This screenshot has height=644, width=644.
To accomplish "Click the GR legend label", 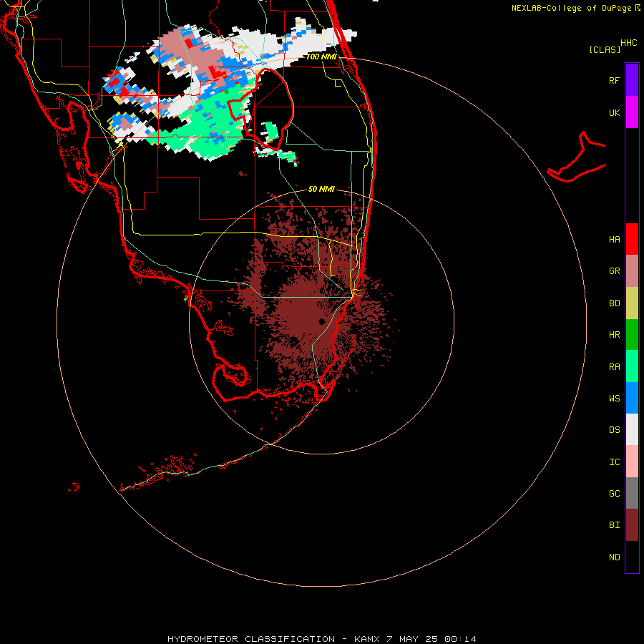I will click(614, 271).
